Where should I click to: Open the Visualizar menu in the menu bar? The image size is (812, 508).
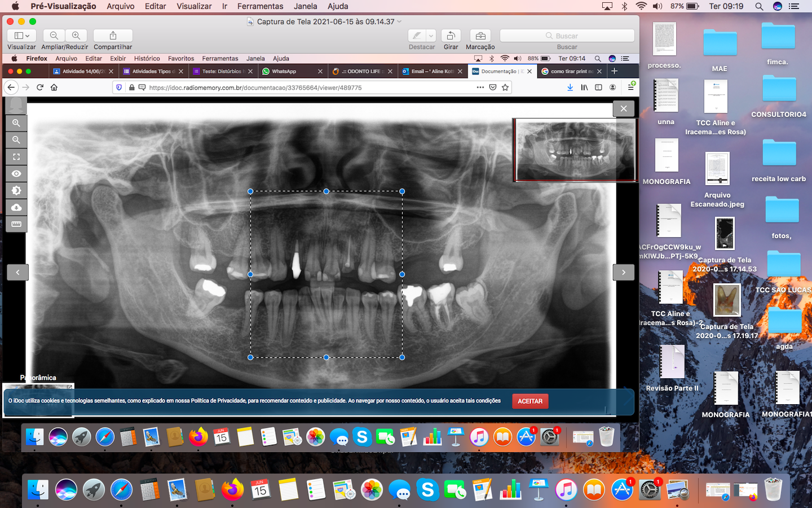click(194, 6)
